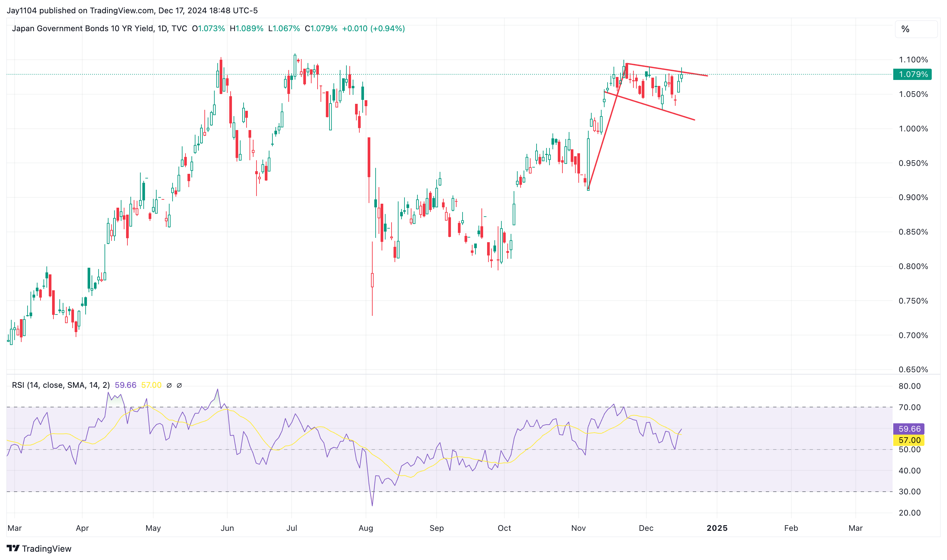Click the purple 59.66 value in RSI legend
The height and width of the screenshot is (560, 947).
[125, 385]
